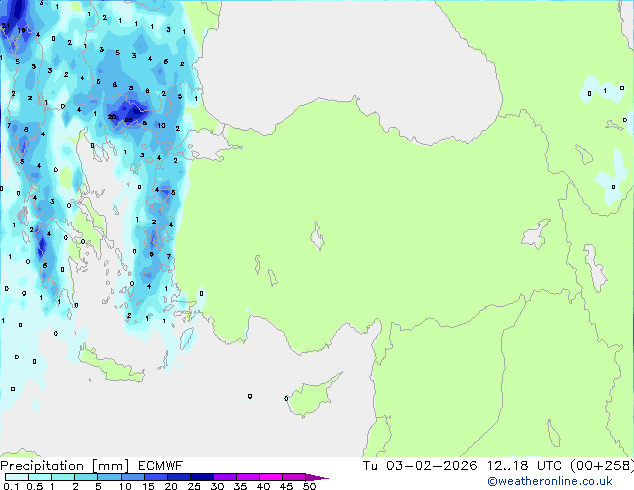
Task: Select the 30–35 mm purple legend box
Action: (x=224, y=477)
